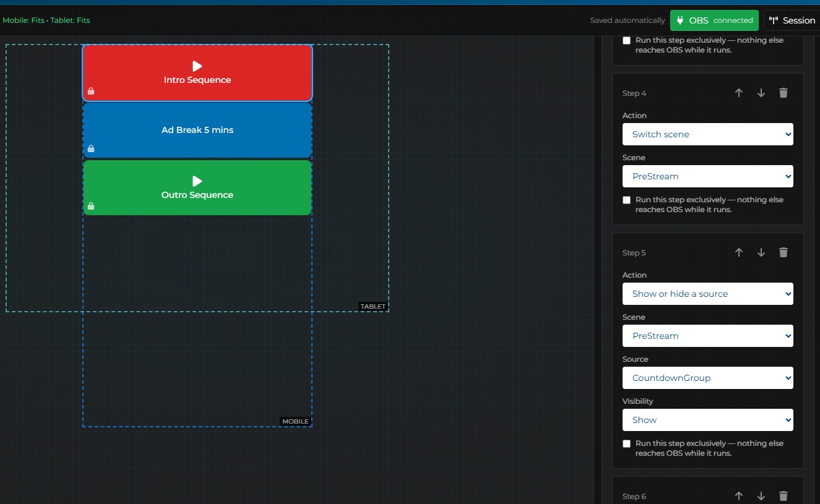Select the blue Ad Break 5 mins button
Screen dimensions: 820x504
(197, 130)
